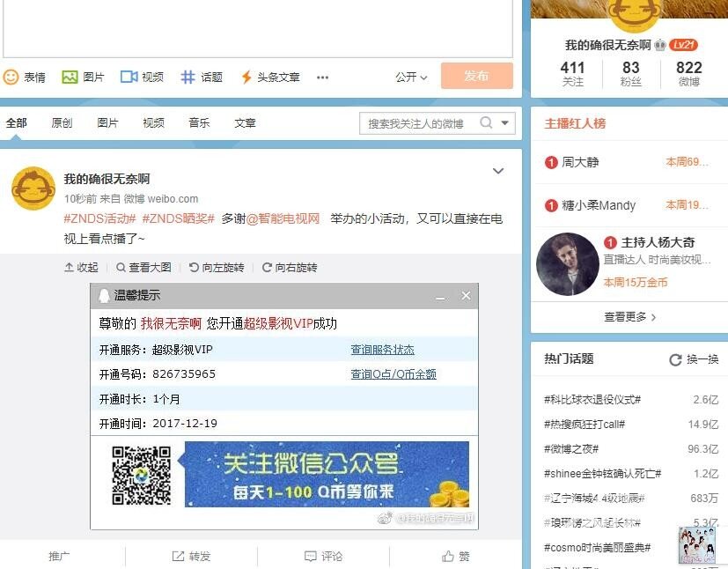Click the Lv21 level badge
The image size is (728, 569).
(x=683, y=45)
